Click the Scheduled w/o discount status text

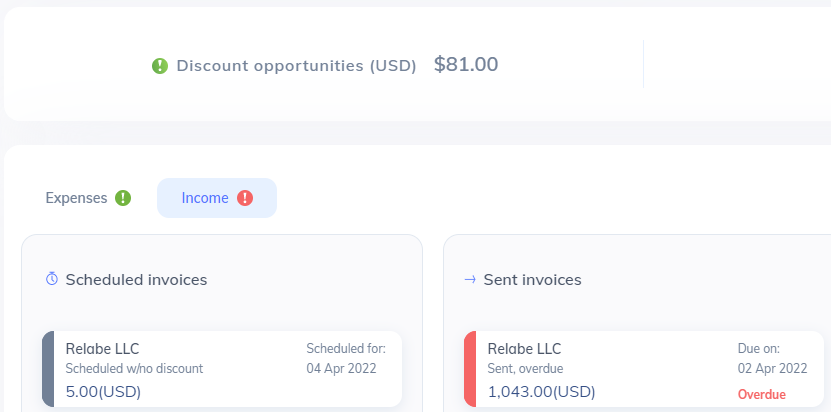[x=134, y=368]
